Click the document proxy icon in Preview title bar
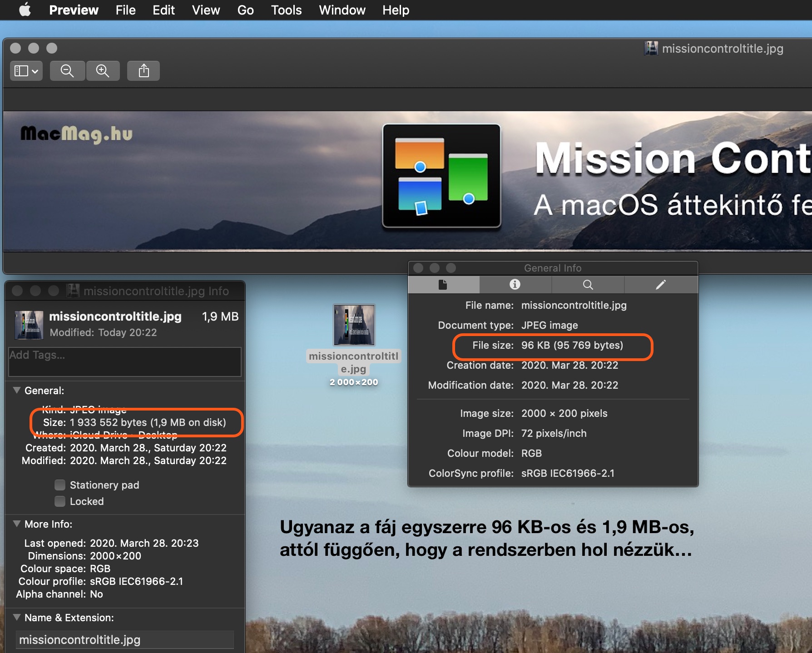 [x=651, y=49]
